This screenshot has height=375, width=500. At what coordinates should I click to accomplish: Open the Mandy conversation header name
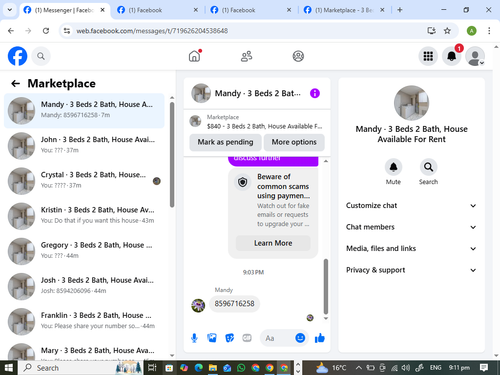(257, 93)
